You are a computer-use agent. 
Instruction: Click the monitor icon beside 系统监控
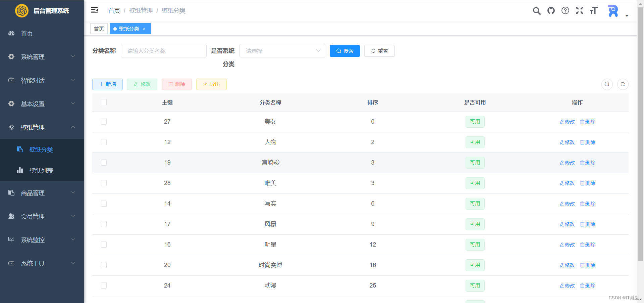(x=11, y=240)
